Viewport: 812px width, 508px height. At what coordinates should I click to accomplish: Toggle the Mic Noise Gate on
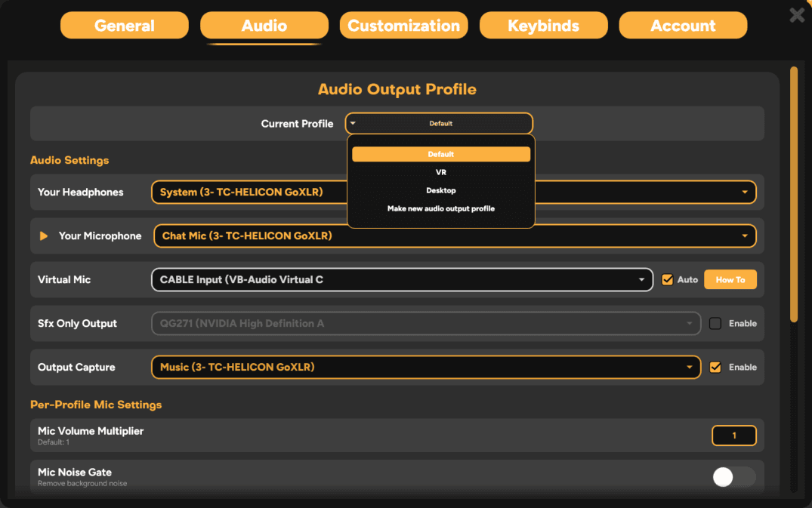coord(733,477)
